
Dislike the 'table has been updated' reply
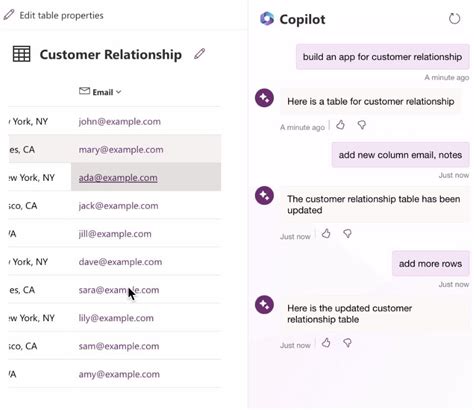[x=347, y=234]
